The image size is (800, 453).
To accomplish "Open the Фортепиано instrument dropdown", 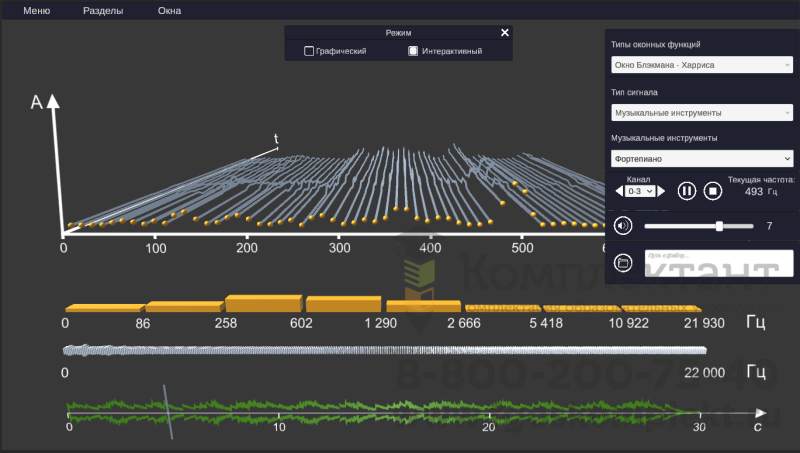I will click(701, 158).
